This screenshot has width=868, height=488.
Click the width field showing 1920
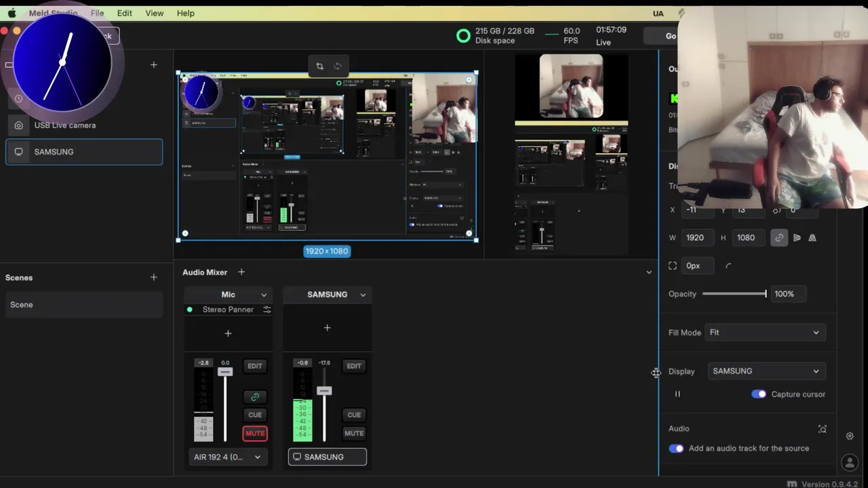[697, 238]
